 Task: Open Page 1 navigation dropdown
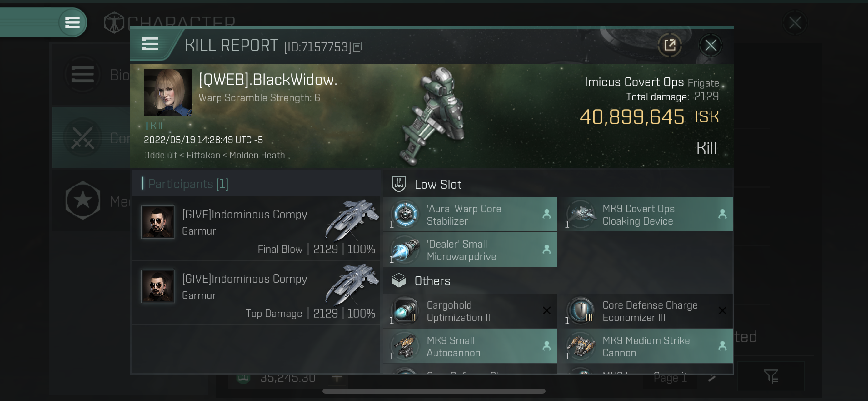[x=685, y=377]
